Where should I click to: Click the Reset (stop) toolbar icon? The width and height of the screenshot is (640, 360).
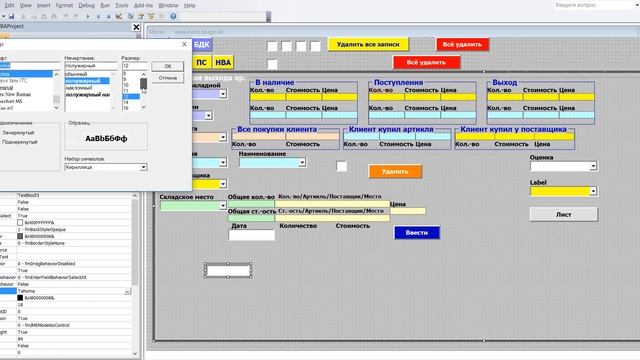pyautogui.click(x=109, y=16)
